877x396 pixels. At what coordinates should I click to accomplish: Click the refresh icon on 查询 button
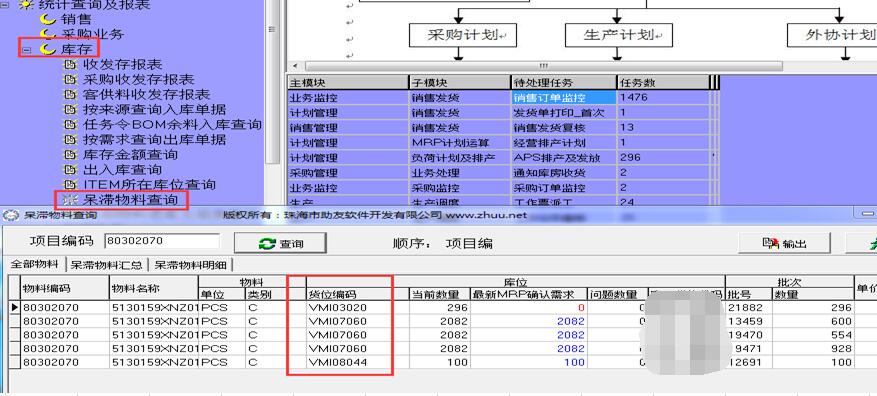267,244
